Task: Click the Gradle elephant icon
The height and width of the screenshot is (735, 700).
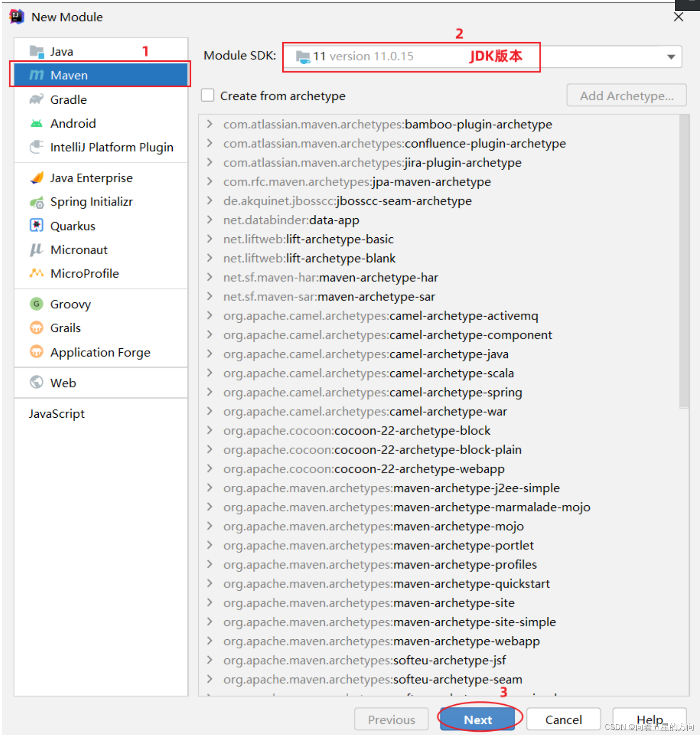Action: (x=37, y=100)
